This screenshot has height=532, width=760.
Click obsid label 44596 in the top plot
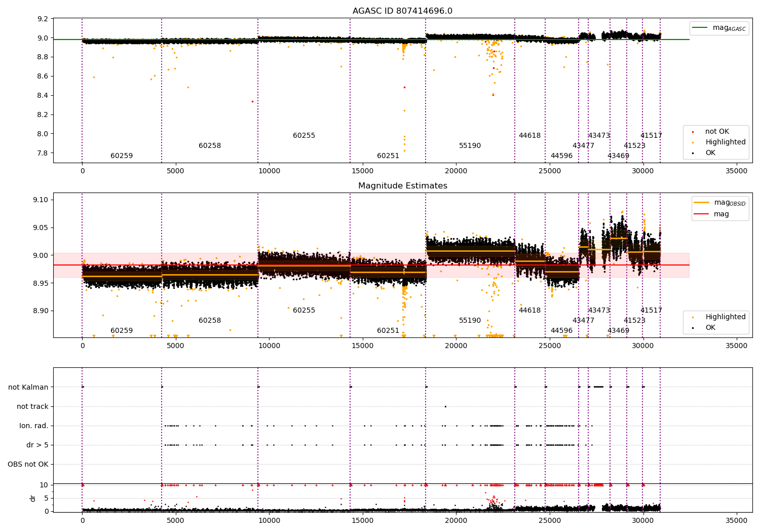coord(561,156)
